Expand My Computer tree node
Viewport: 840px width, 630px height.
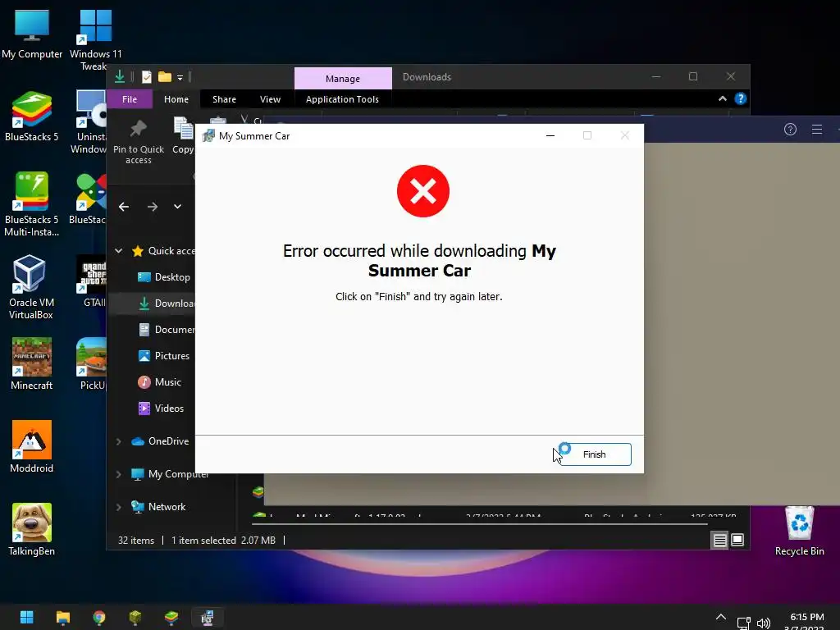[118, 474]
